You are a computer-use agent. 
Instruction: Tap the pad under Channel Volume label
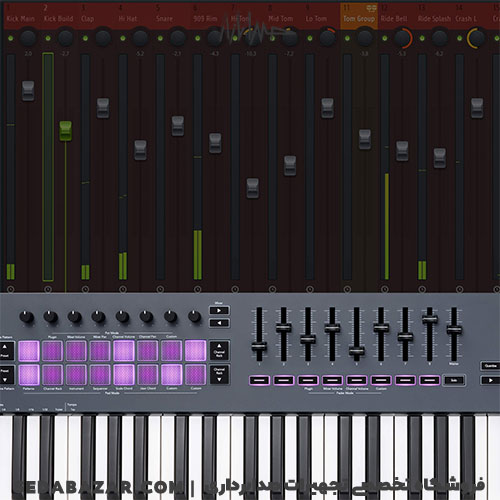click(124, 351)
